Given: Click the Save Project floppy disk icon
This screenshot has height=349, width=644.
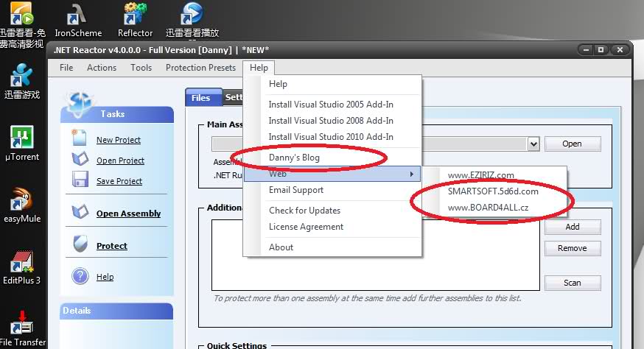Looking at the screenshot, I should click(80, 180).
